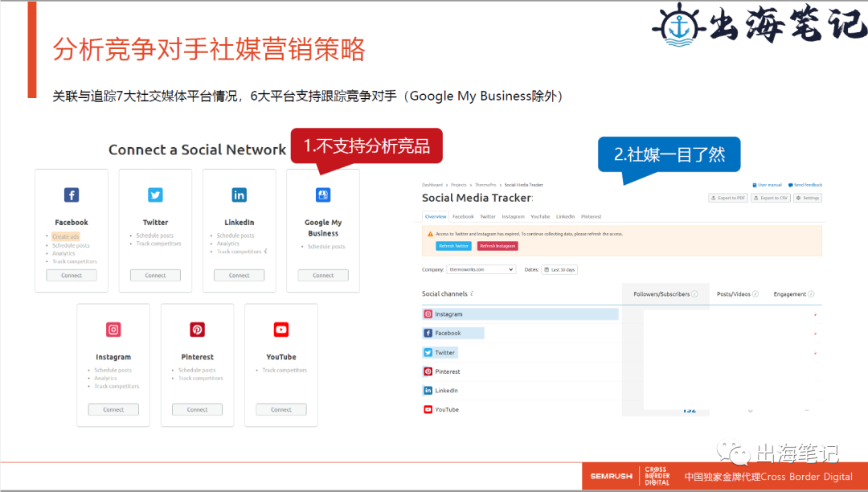
Task: Click the YouTube icon in the Social channels list
Action: coord(428,409)
